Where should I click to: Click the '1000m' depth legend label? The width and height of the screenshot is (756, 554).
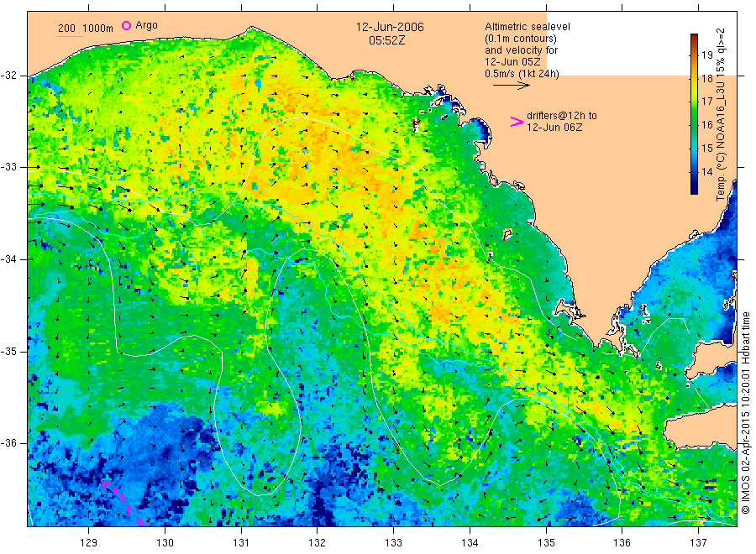[98, 29]
